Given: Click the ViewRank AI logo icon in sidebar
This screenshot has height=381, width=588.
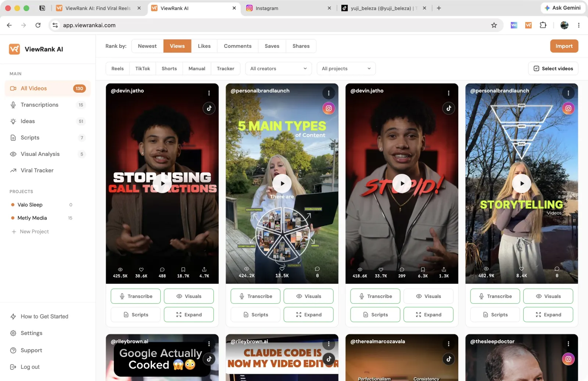Looking at the screenshot, I should [x=14, y=49].
